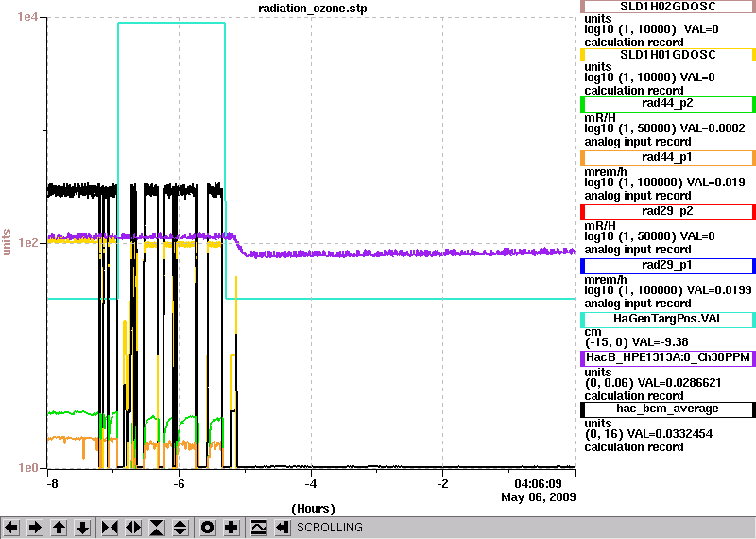Image resolution: width=756 pixels, height=539 pixels.
Task: Click 'cm' units under HaGenTargPos.VAL
Action: click(593, 332)
